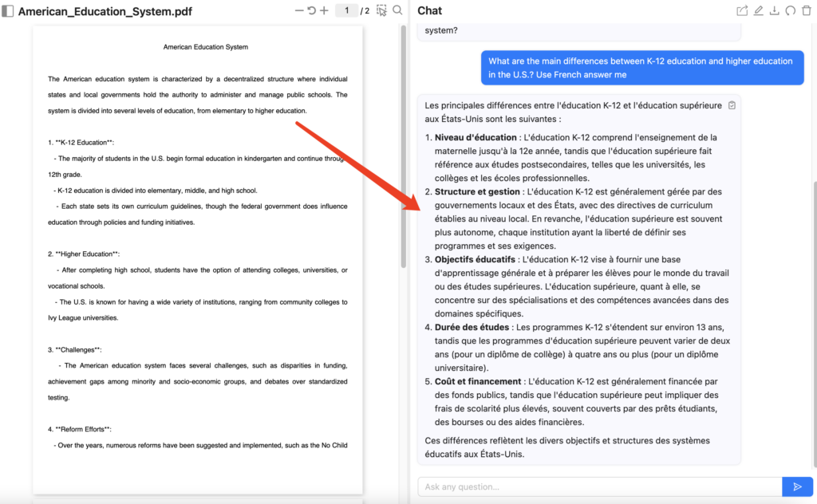Click the 'American Education System' document title
Screen dimensions: 817x504
205,47
